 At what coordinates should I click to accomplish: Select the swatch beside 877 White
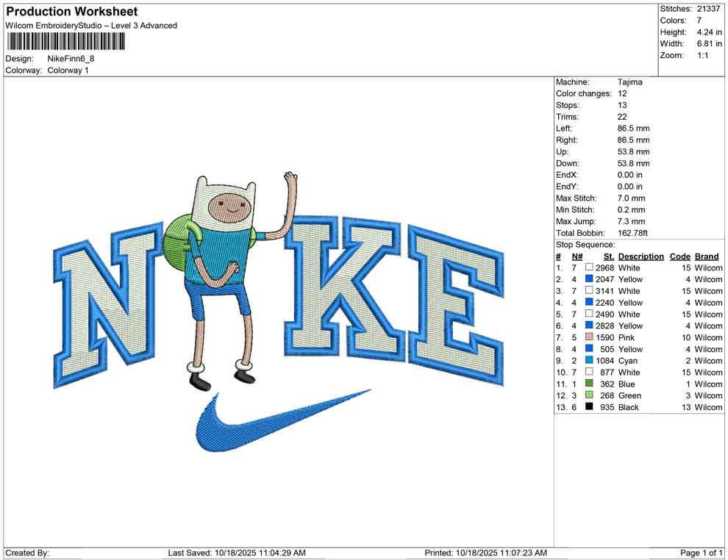pos(589,372)
